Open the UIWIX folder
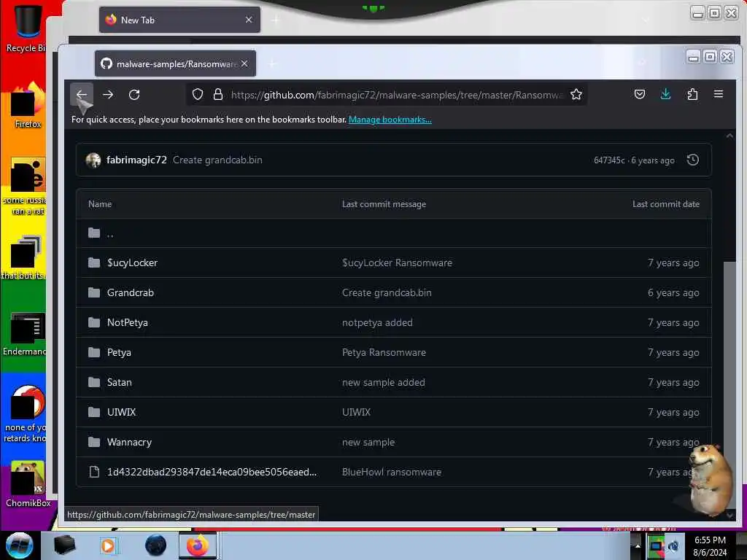The image size is (747, 560). [121, 412]
